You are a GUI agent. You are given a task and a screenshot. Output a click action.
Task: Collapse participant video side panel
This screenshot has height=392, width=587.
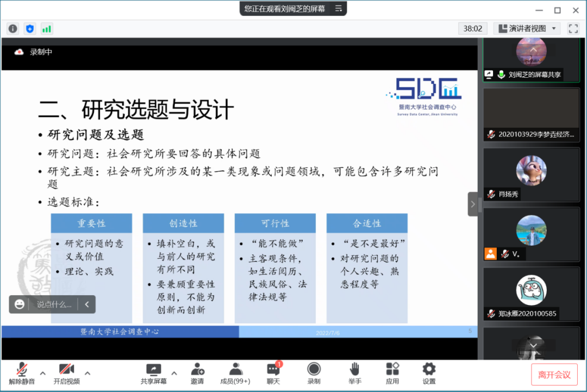coord(473,204)
